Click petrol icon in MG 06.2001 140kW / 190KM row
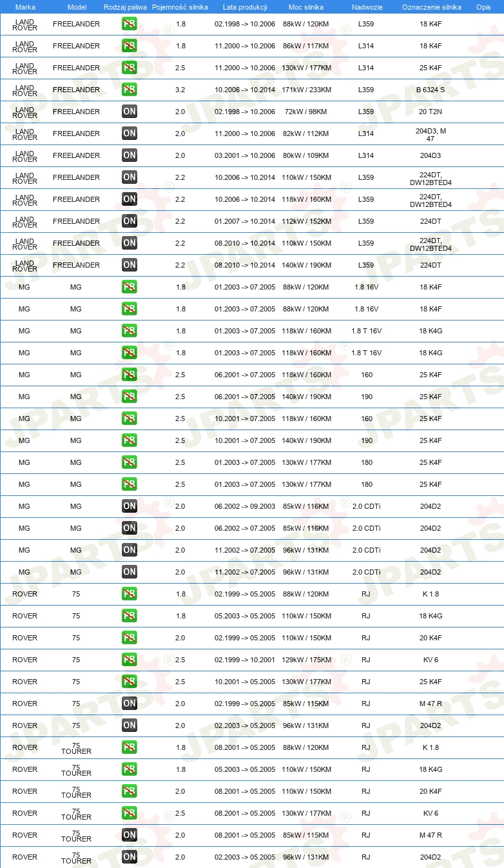 [130, 397]
